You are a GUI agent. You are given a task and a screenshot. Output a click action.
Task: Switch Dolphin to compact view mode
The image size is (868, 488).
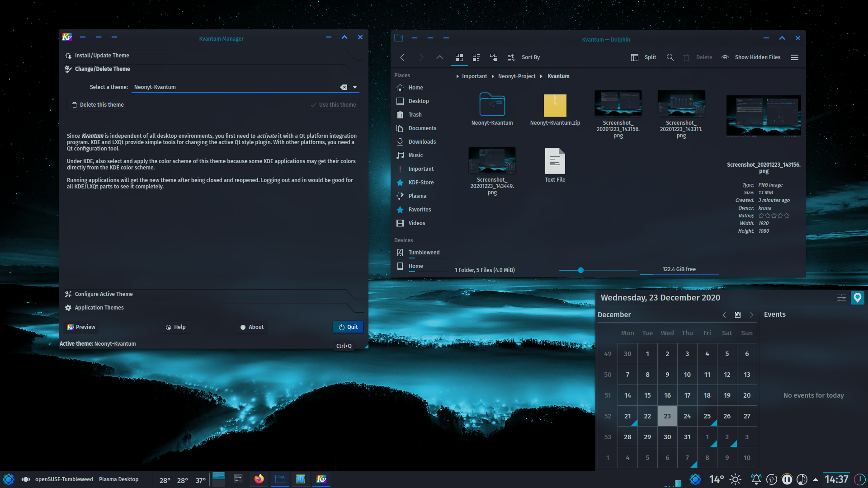pos(476,57)
